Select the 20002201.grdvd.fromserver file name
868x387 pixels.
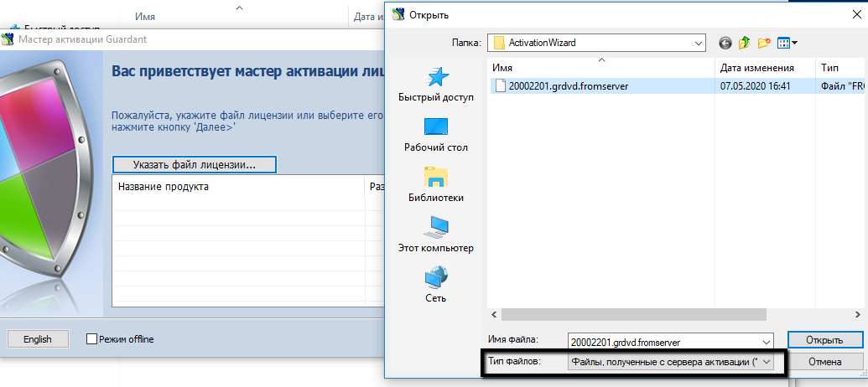(569, 86)
